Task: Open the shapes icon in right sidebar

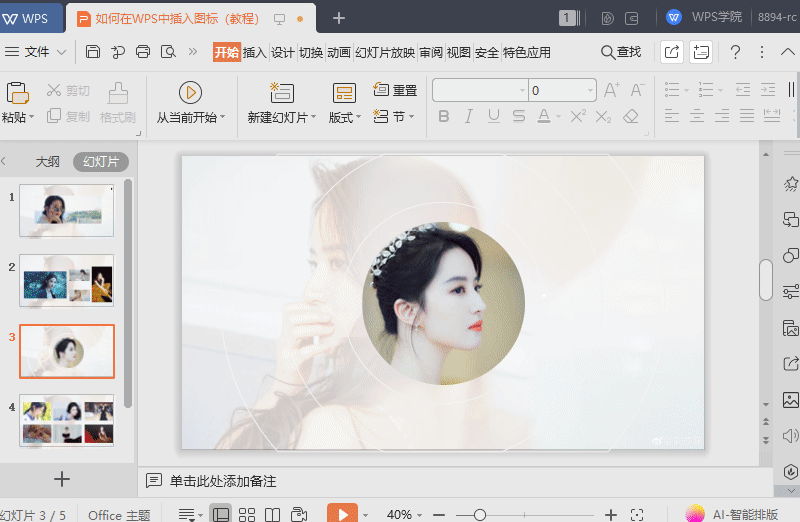Action: (x=790, y=255)
